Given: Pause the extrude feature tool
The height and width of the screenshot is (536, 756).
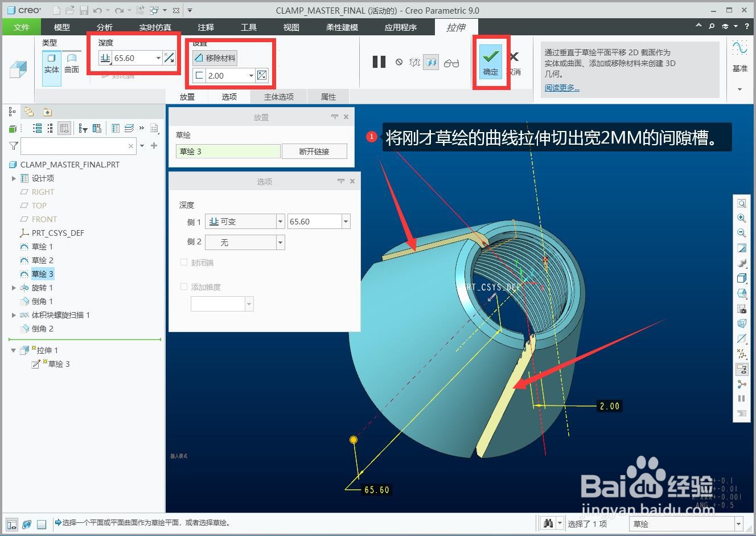Looking at the screenshot, I should pyautogui.click(x=379, y=62).
